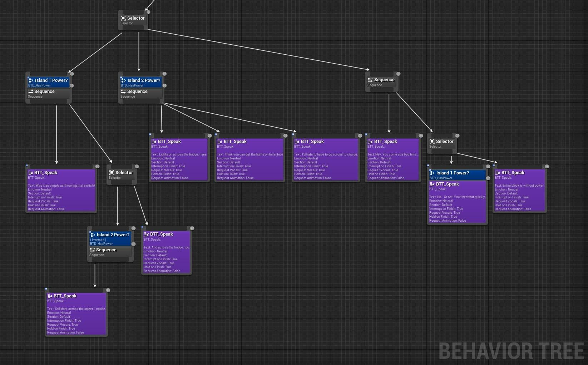Click the icon of the standalone Sequence node
This screenshot has height=365, width=588.
370,80
